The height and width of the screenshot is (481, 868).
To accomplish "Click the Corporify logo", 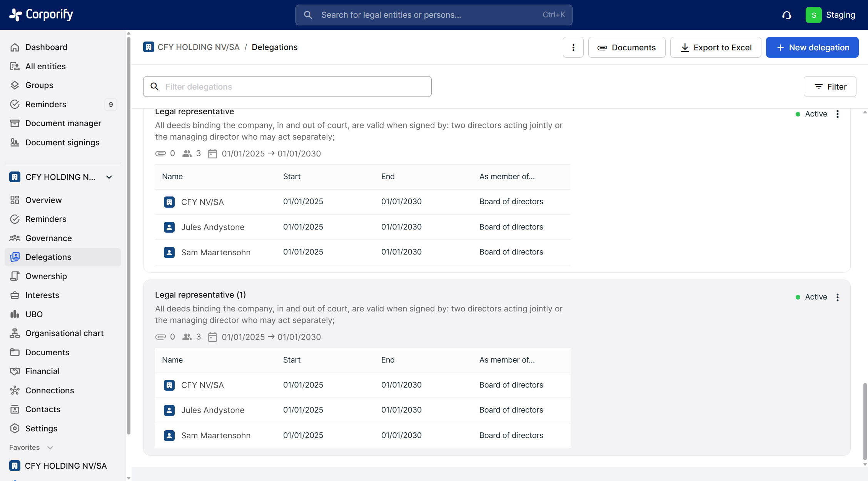I will click(x=41, y=15).
